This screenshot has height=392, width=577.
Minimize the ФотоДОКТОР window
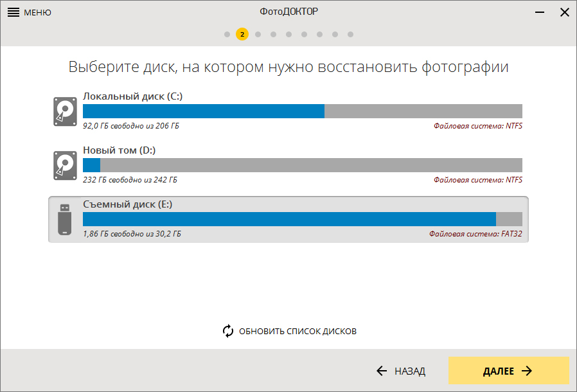tap(540, 12)
